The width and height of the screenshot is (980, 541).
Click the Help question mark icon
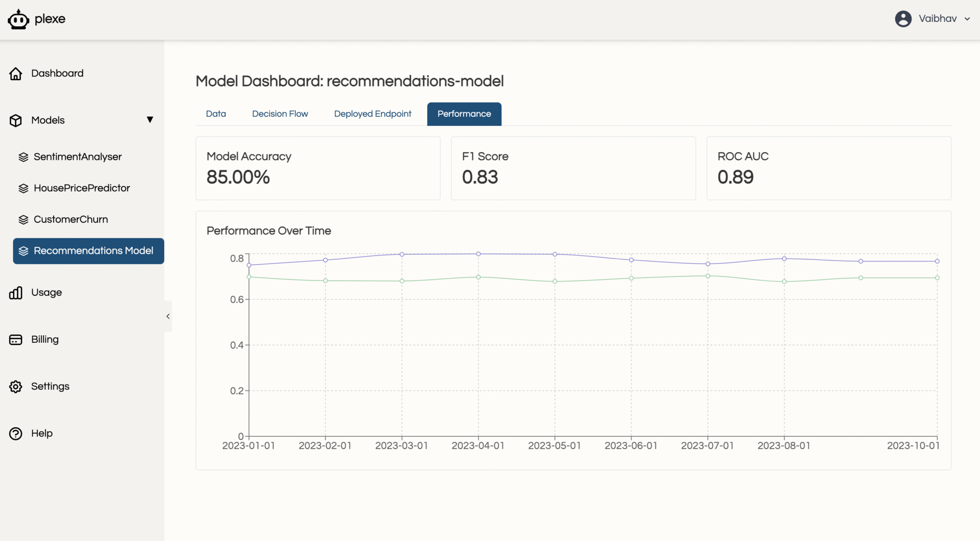click(x=16, y=433)
